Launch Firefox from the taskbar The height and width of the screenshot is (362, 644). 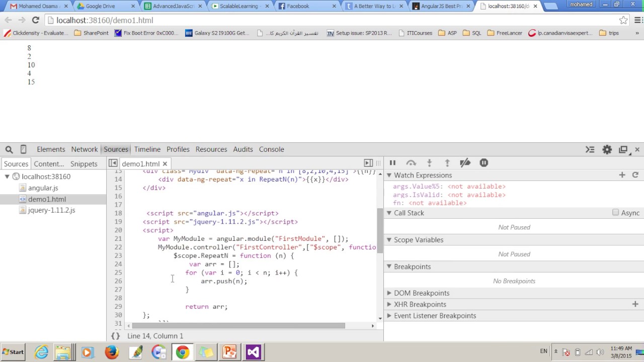112,352
